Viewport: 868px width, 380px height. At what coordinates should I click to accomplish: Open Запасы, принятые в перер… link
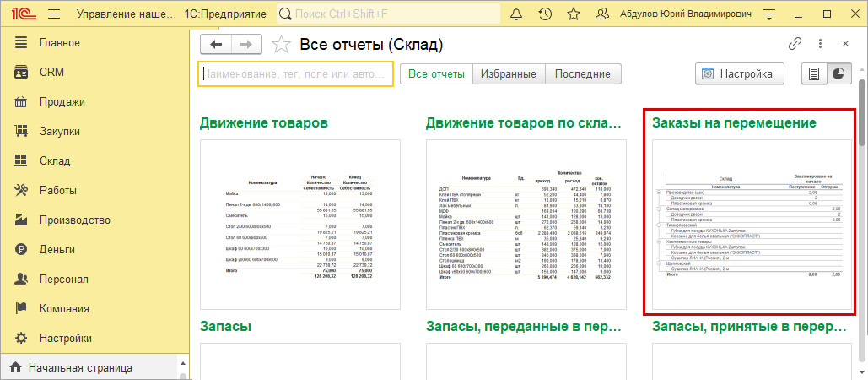point(750,327)
